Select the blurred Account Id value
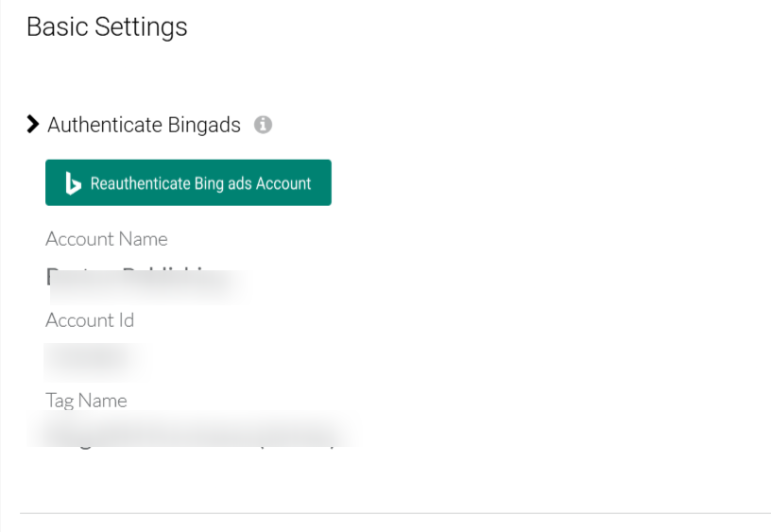Image resolution: width=771 pixels, height=532 pixels. click(x=94, y=362)
